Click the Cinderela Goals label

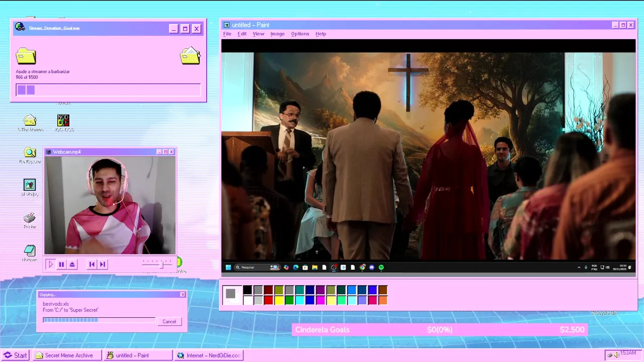323,330
